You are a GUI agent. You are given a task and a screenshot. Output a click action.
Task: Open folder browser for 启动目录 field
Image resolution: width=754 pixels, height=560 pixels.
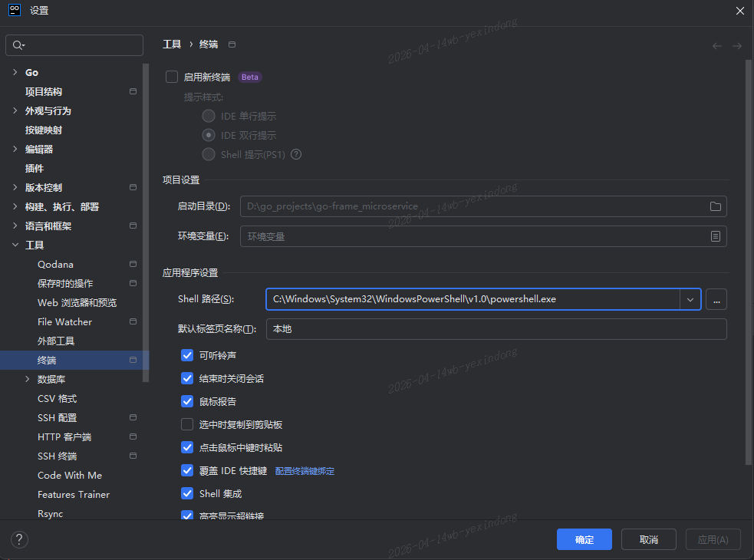tap(716, 206)
